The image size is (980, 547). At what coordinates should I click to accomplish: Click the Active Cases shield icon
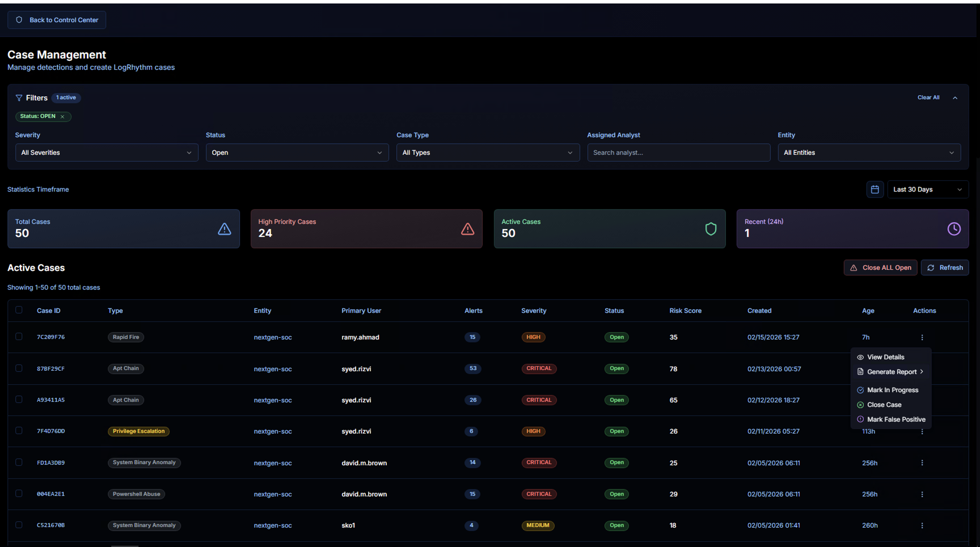711,229
